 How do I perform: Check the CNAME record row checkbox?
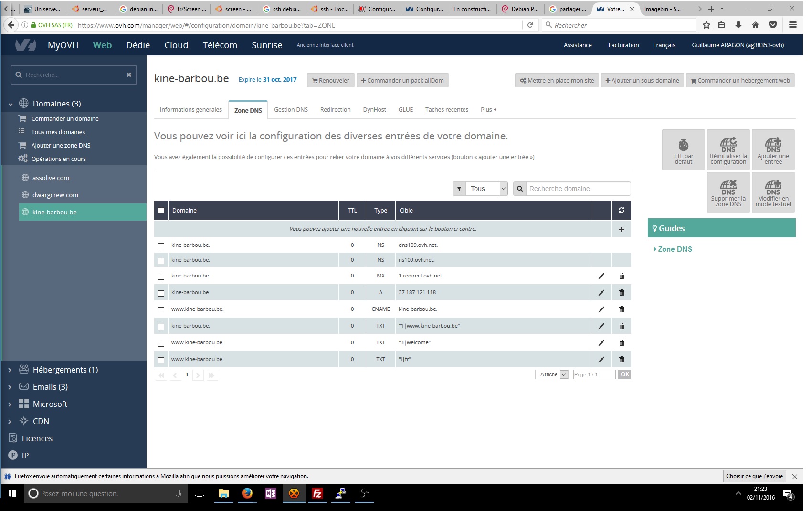pyautogui.click(x=161, y=310)
